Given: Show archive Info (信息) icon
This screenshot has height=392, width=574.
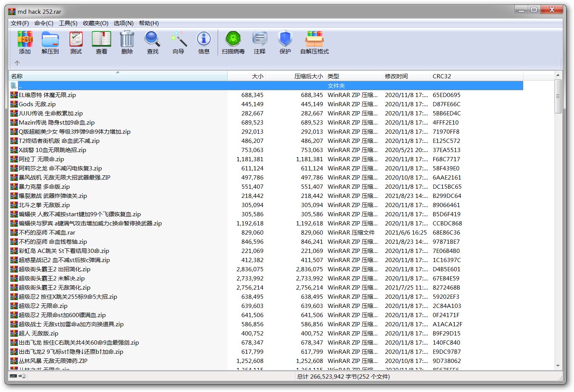Looking at the screenshot, I should (x=204, y=42).
